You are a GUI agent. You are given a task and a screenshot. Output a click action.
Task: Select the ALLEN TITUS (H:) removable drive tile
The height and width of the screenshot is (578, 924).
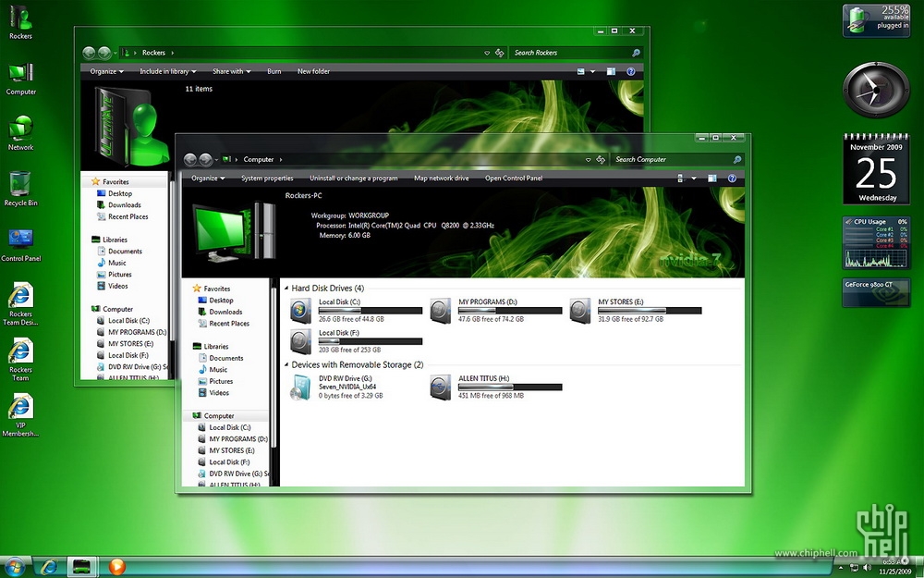496,387
